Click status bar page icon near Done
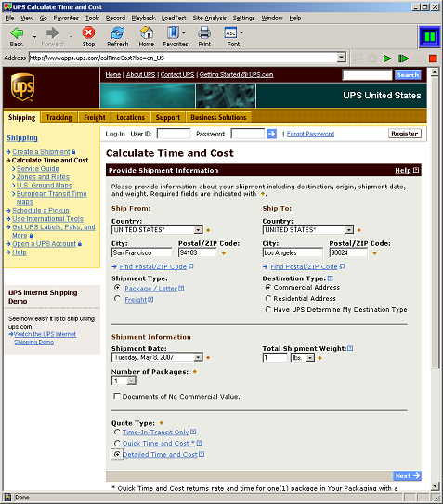Screen dimensions: 443x504 pyautogui.click(x=7, y=498)
